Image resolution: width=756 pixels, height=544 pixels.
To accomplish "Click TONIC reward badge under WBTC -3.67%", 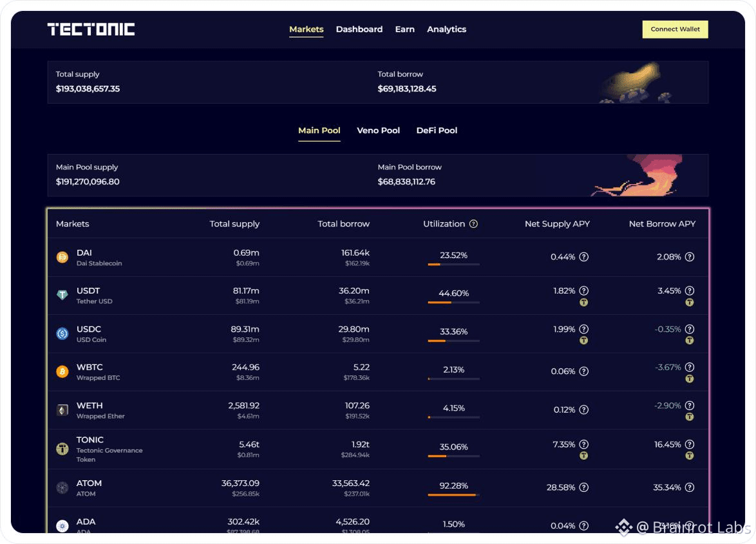I will coord(690,379).
